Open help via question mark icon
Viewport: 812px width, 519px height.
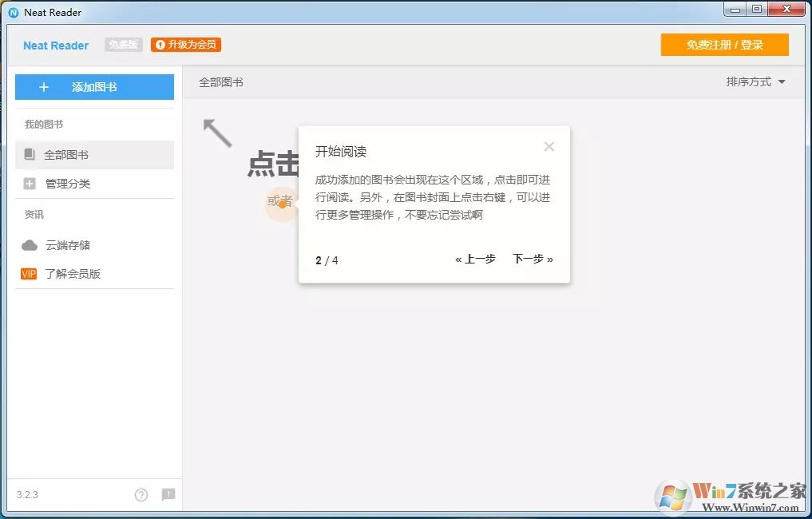click(141, 495)
